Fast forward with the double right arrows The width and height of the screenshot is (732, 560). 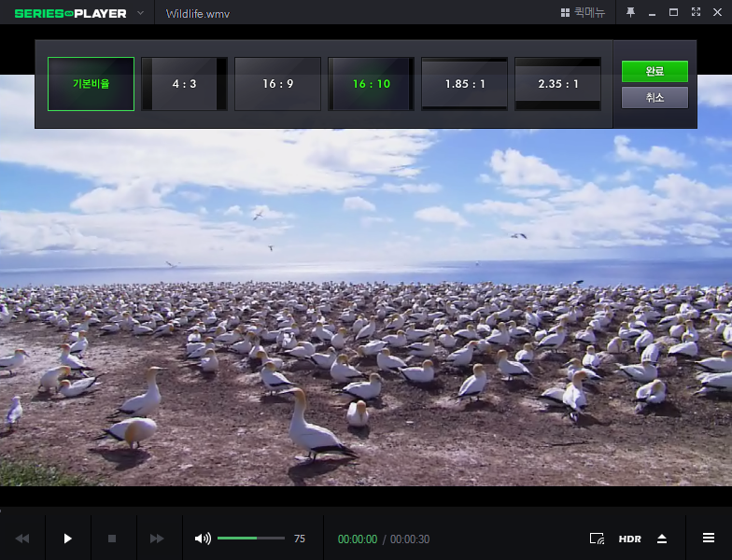click(x=157, y=539)
